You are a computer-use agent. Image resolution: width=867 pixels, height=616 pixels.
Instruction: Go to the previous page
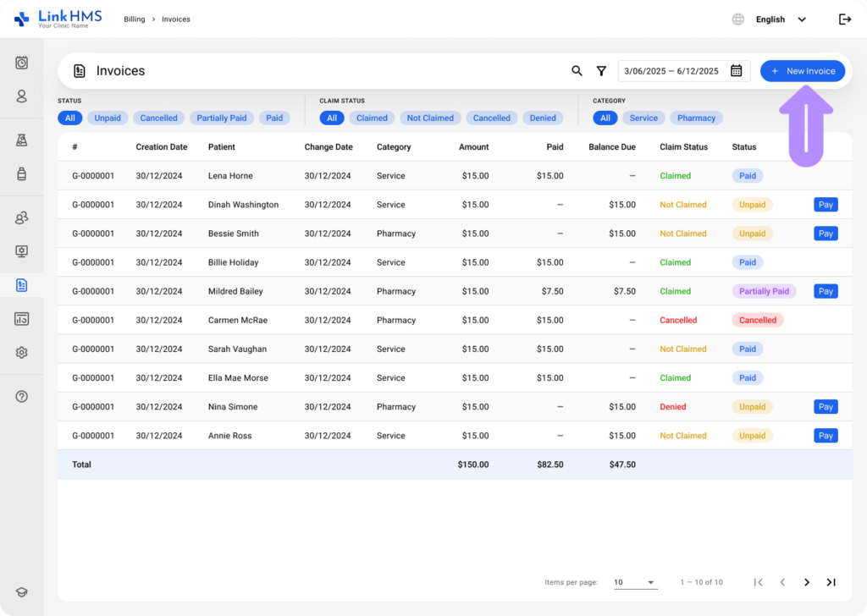click(782, 582)
